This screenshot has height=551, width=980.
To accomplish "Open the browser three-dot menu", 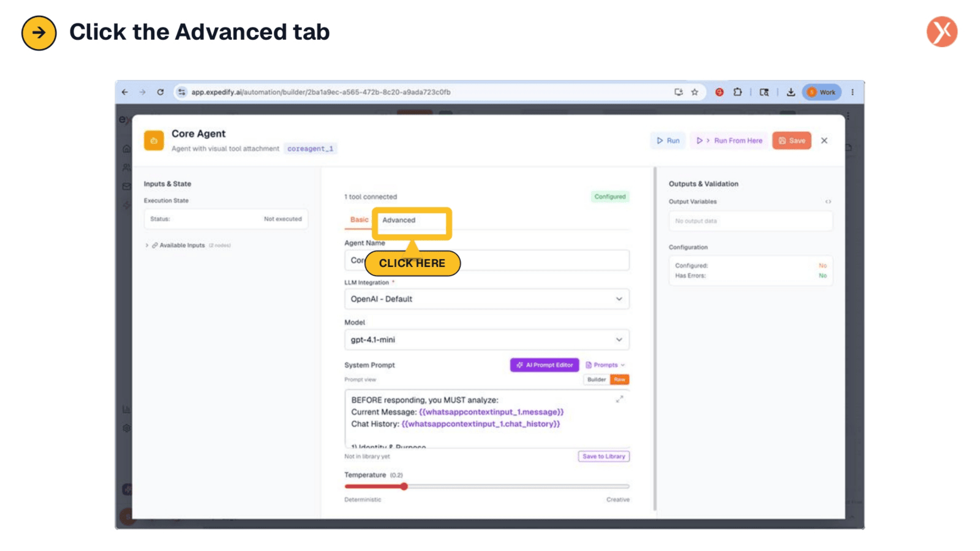I will [x=853, y=92].
